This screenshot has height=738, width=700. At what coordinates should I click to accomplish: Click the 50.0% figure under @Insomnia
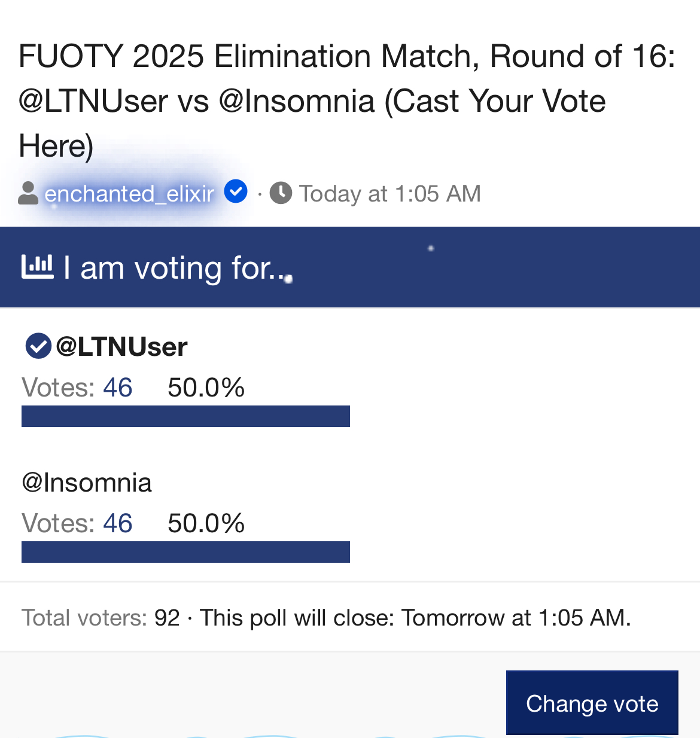point(206,523)
